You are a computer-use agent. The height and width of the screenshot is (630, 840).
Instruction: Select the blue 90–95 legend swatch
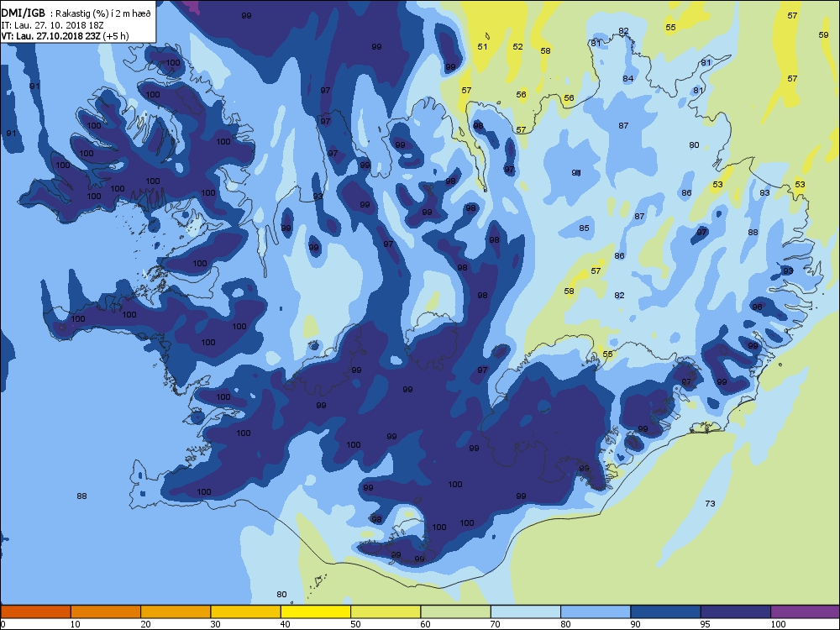point(666,612)
